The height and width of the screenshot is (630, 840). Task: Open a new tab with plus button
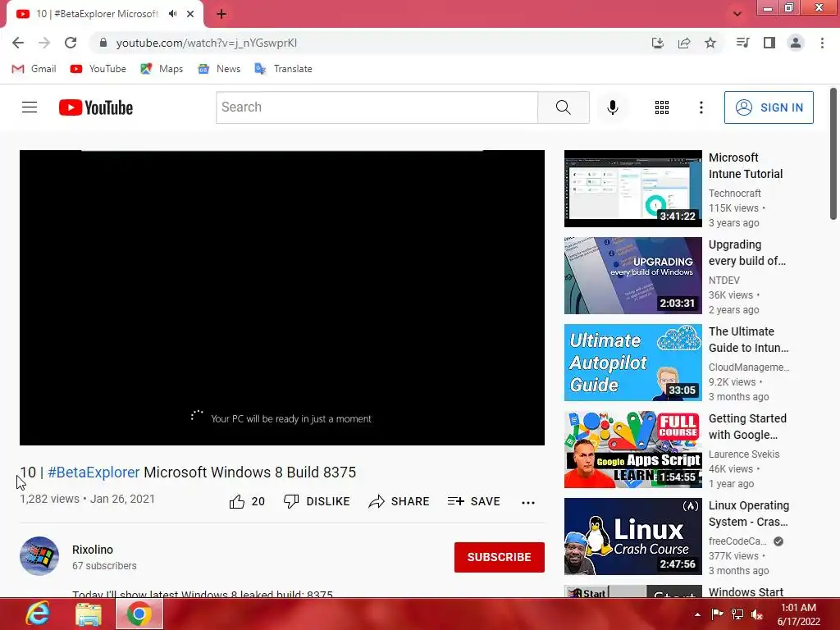[x=221, y=14]
